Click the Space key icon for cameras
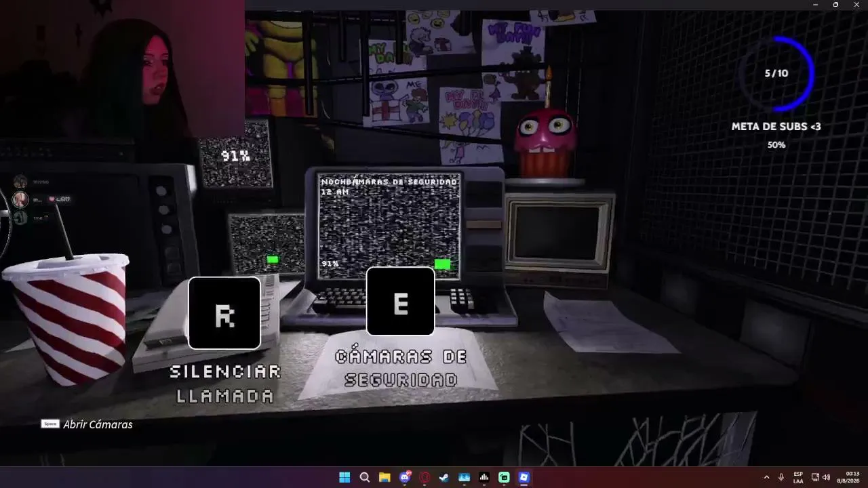This screenshot has height=488, width=868. [x=50, y=424]
